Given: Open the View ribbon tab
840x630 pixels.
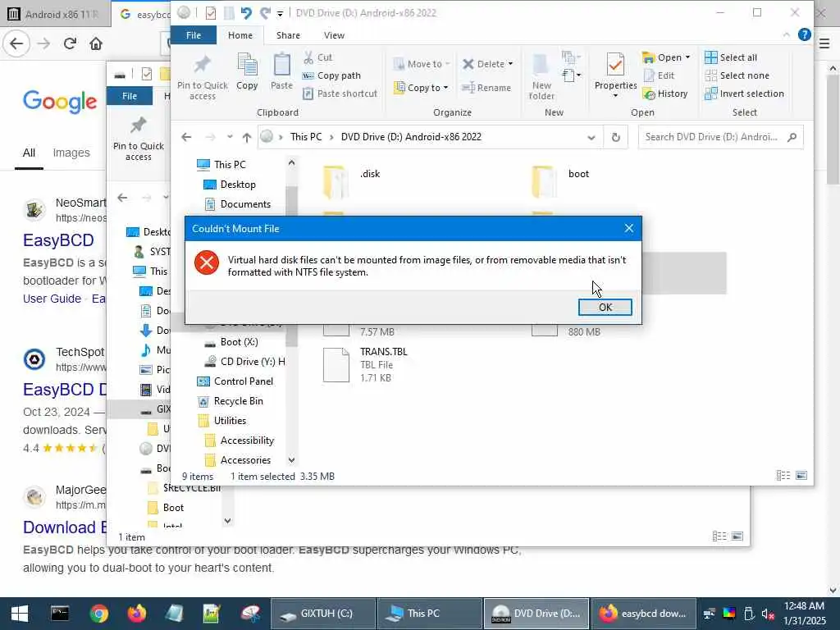Looking at the screenshot, I should (334, 34).
